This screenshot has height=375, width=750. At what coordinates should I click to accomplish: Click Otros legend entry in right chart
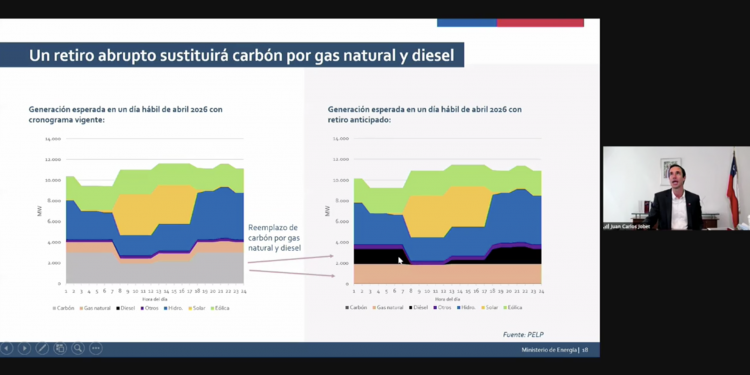coord(441,308)
